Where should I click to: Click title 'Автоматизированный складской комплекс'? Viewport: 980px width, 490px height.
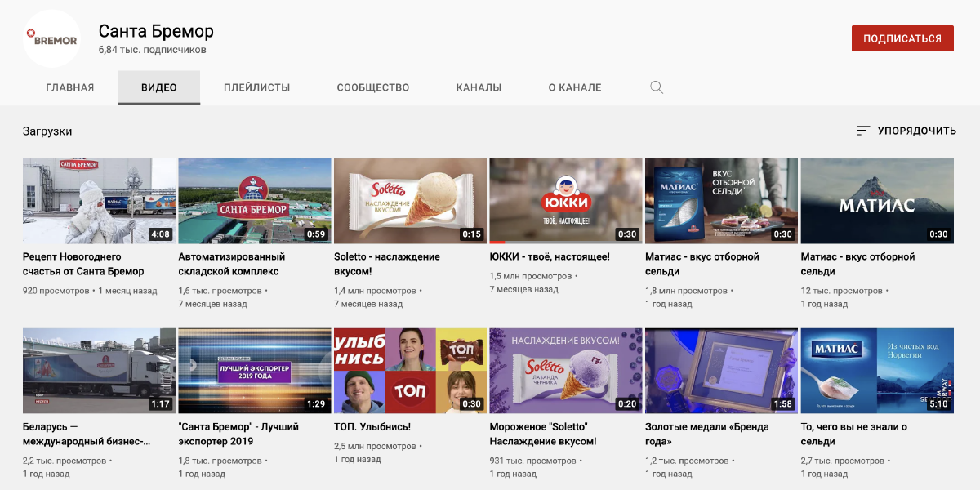232,264
